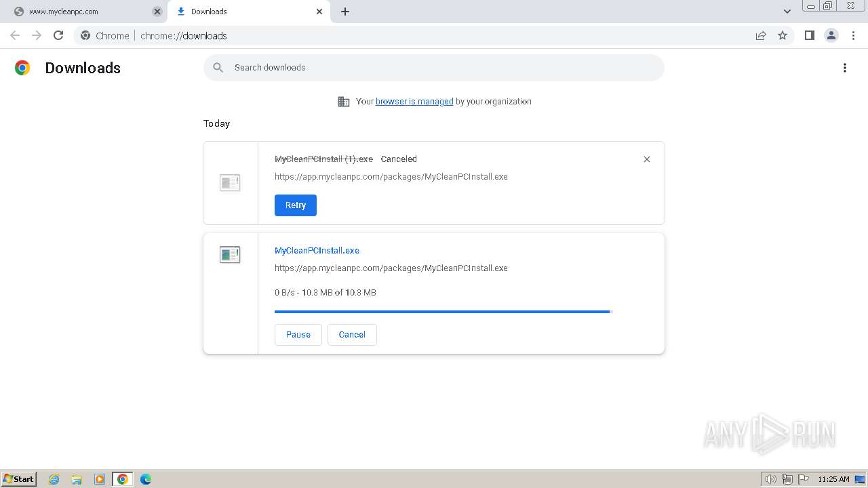Click the Chrome logo beside Downloads
This screenshot has height=488, width=868.
click(x=22, y=68)
